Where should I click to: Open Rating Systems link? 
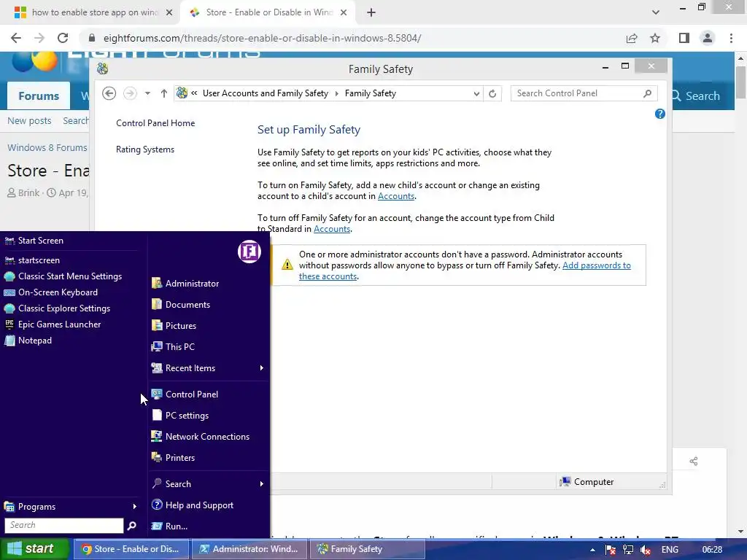pos(145,149)
